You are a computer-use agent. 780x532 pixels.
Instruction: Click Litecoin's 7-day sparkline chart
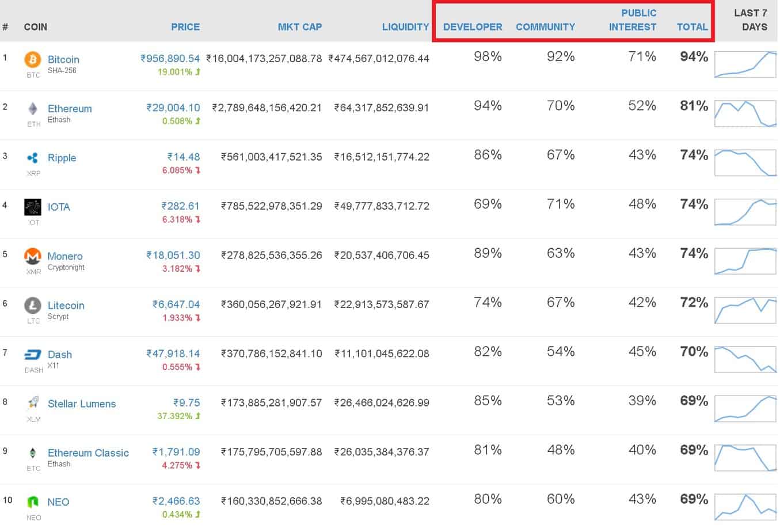coord(745,310)
